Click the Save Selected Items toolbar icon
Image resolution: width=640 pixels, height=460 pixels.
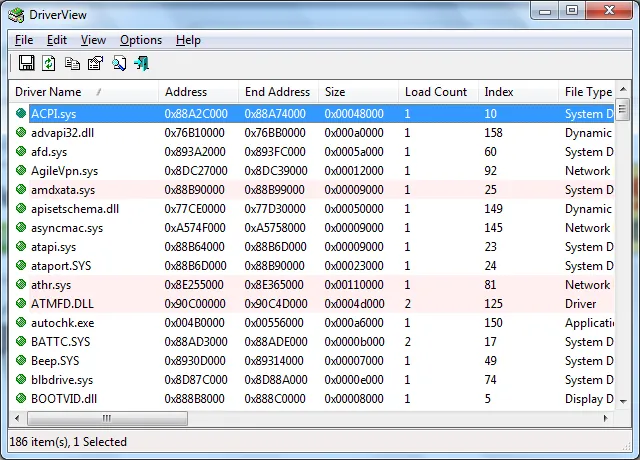pos(27,63)
